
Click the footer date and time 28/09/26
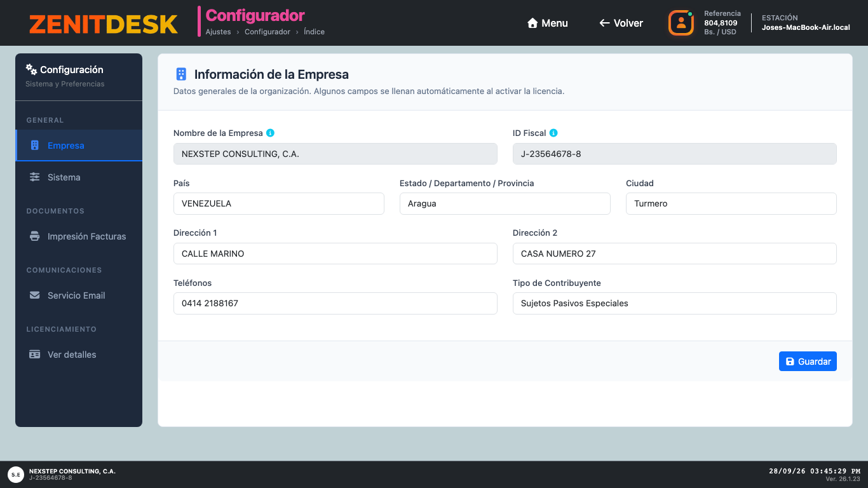click(815, 471)
